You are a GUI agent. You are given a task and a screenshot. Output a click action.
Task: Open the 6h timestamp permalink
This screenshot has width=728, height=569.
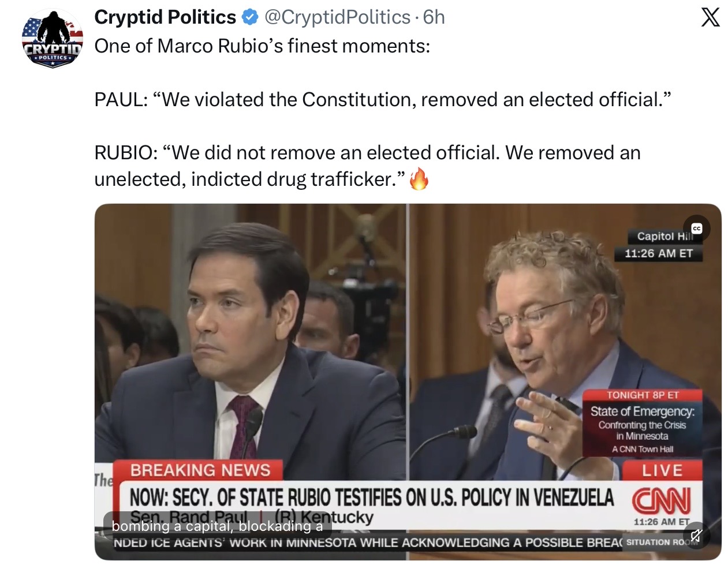tap(434, 17)
